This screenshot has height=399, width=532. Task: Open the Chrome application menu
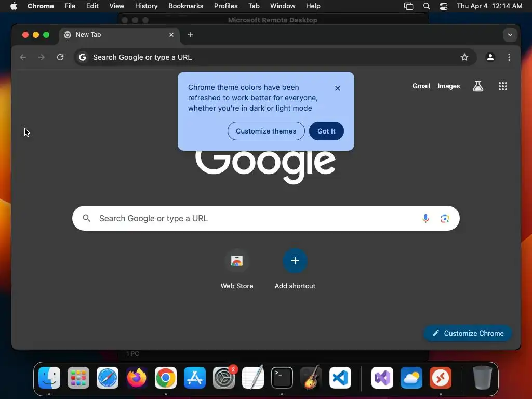point(41,6)
